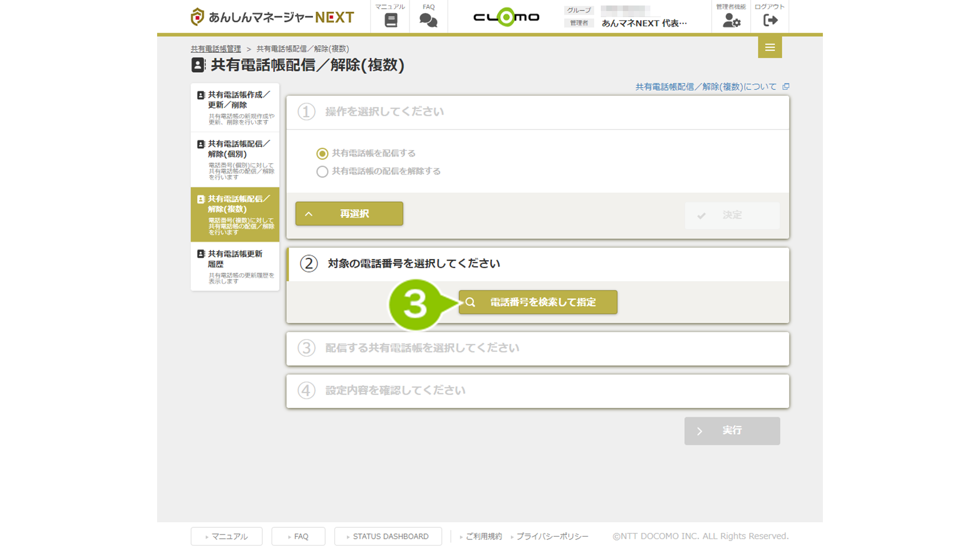The height and width of the screenshot is (551, 980).
Task: Open STATUS DASHBOARD footer button
Action: [388, 536]
